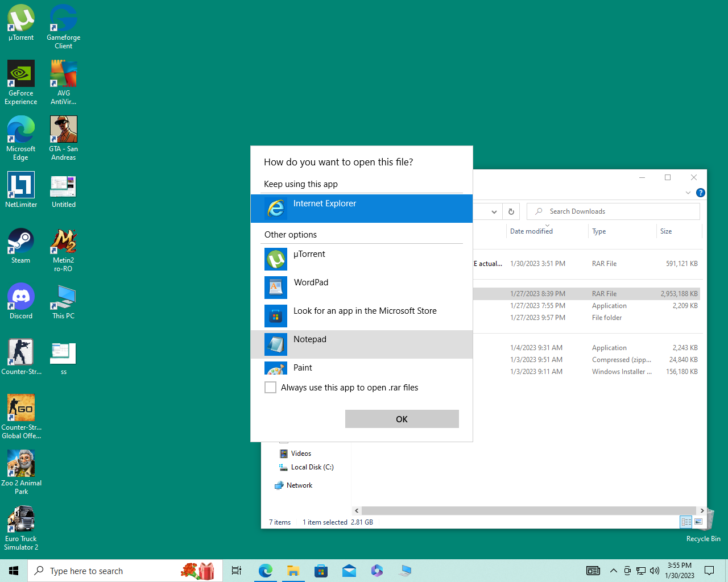The image size is (728, 582).
Task: Choose Notepad to open the file
Action: [362, 344]
